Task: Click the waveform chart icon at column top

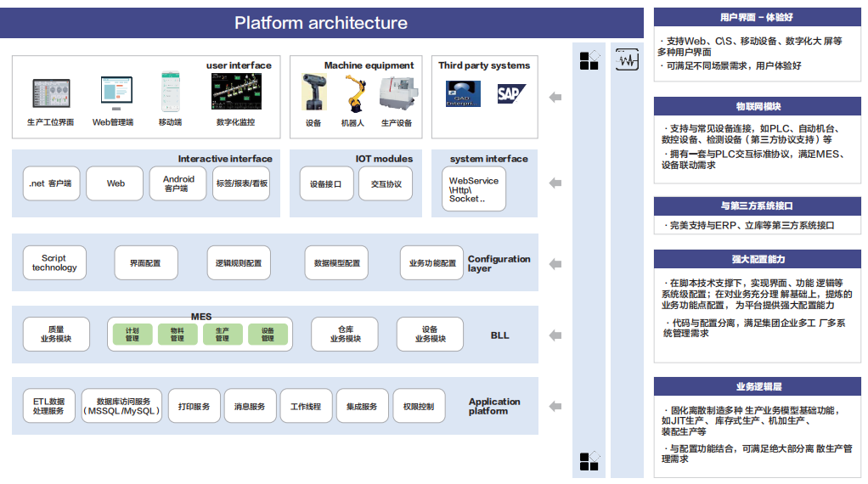Action: point(627,61)
